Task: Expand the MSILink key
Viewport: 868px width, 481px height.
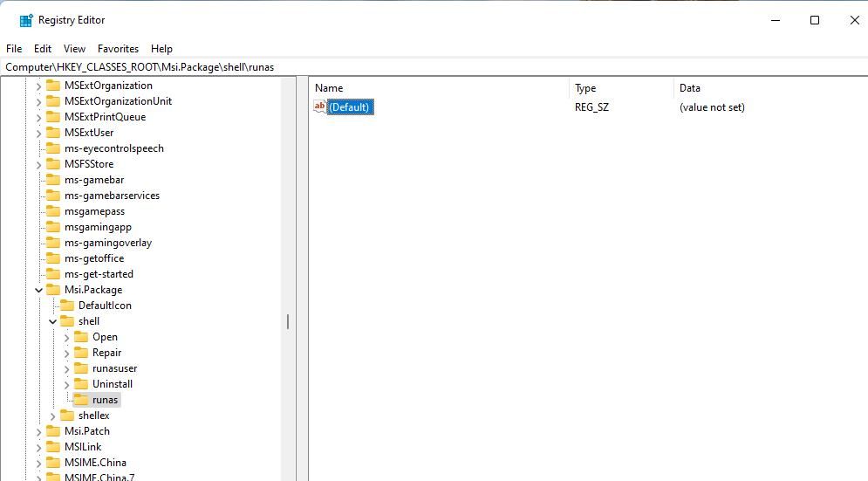Action: pyautogui.click(x=38, y=447)
